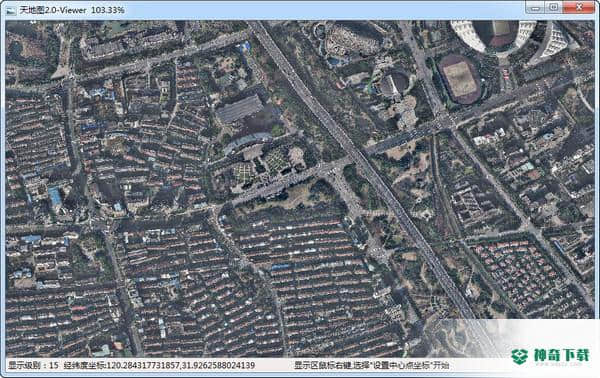Click the 显示级别 15 status bar label

(34, 365)
